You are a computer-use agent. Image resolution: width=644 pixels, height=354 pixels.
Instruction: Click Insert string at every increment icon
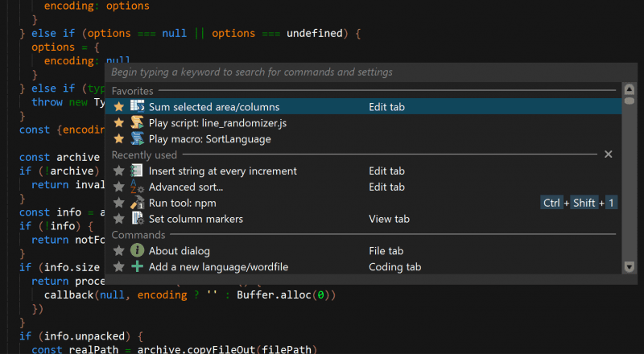pos(137,171)
